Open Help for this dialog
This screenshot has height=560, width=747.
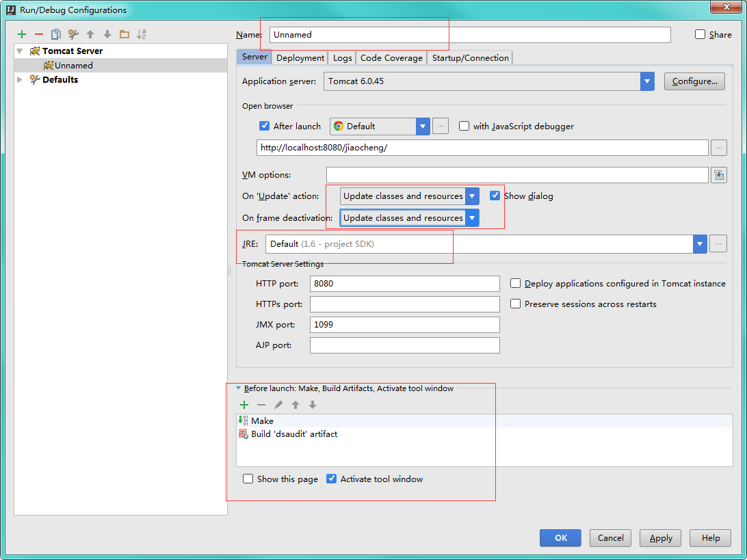point(710,537)
